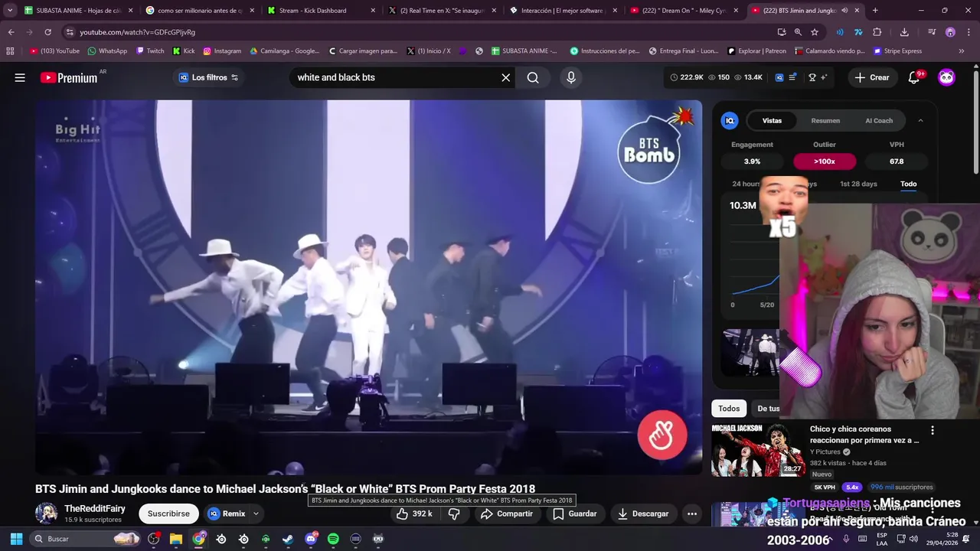
Task: Run search with the magnifier button
Action: click(533, 77)
